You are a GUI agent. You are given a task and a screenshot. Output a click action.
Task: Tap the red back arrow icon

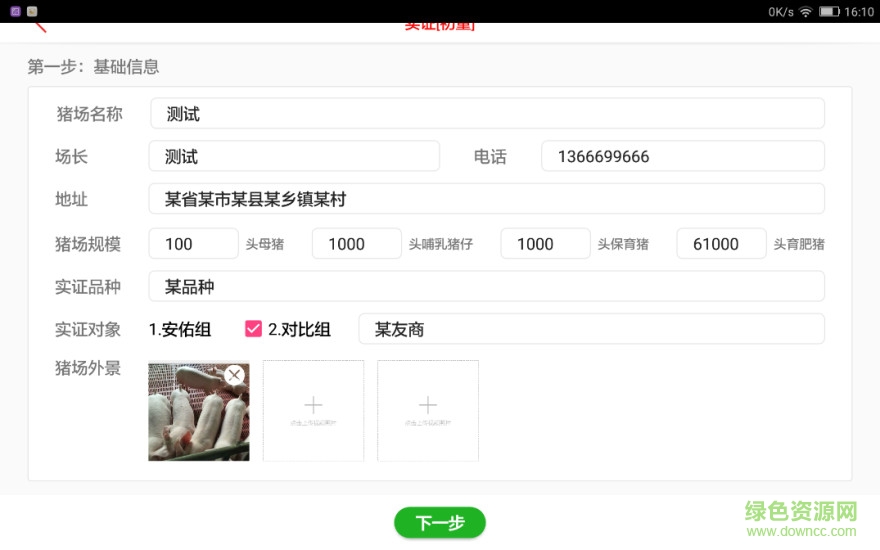40,27
